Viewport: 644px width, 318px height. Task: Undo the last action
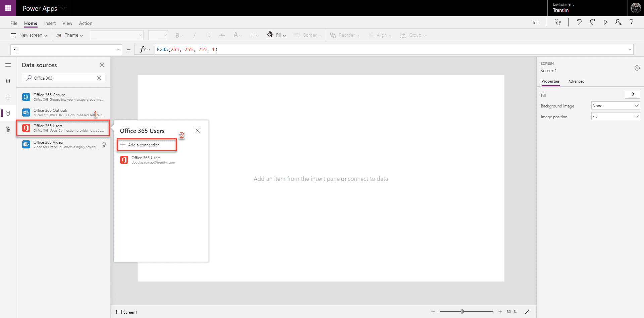click(x=579, y=22)
